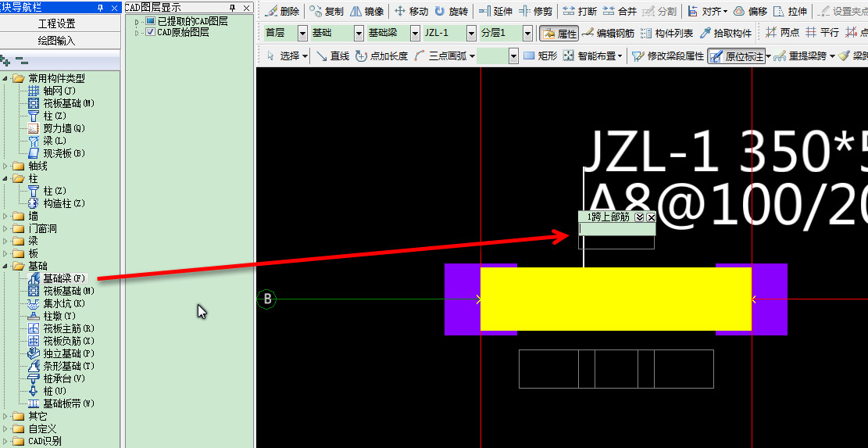
Task: Select 独立基础(P) tree item
Action: [62, 353]
